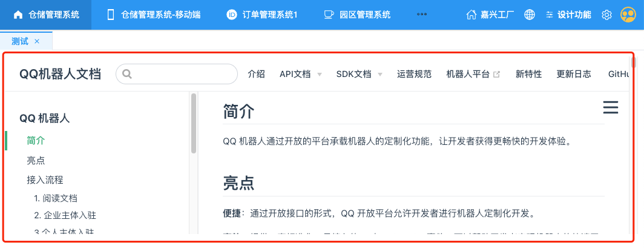Screen dimensions: 644x248
Task: Click the QQ机器人文档 site title
Action: pos(60,75)
